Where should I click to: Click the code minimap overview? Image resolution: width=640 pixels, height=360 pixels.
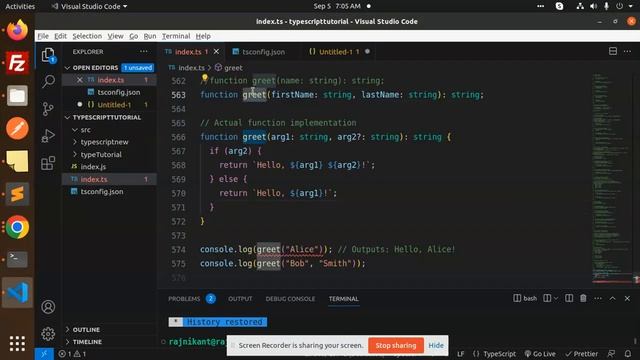(612, 178)
